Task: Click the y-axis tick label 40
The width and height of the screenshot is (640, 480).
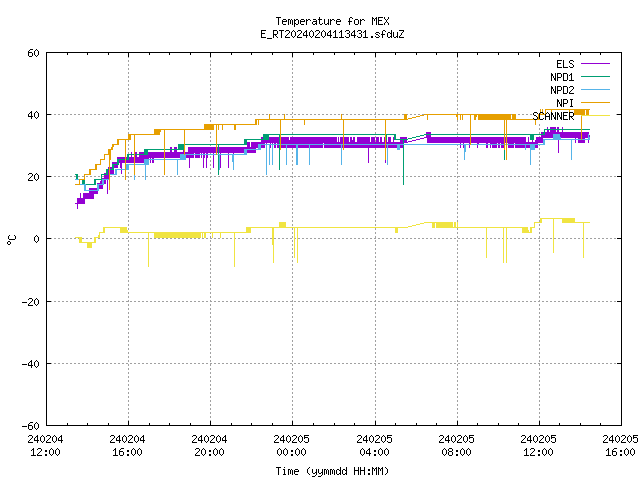Action: tap(33, 115)
